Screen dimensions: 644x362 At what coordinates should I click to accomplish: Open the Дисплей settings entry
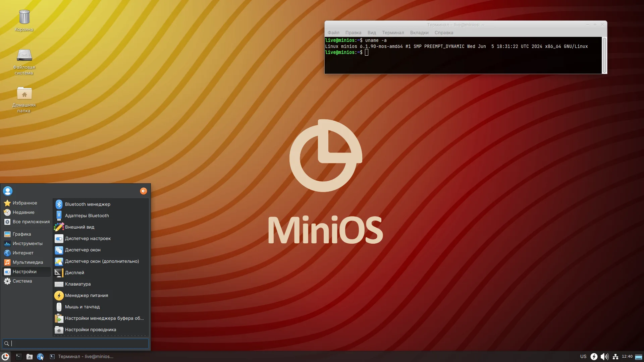coord(74,273)
